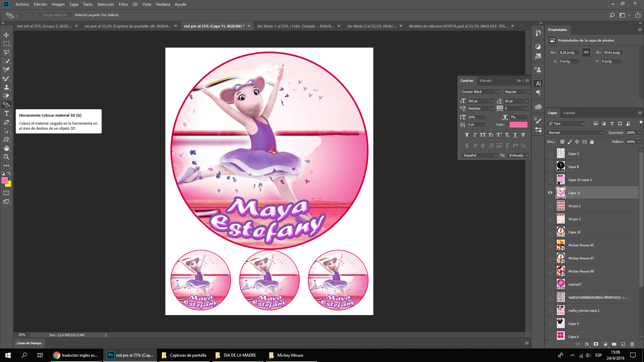
Task: Add a layer style with fx icon
Action: click(x=587, y=344)
